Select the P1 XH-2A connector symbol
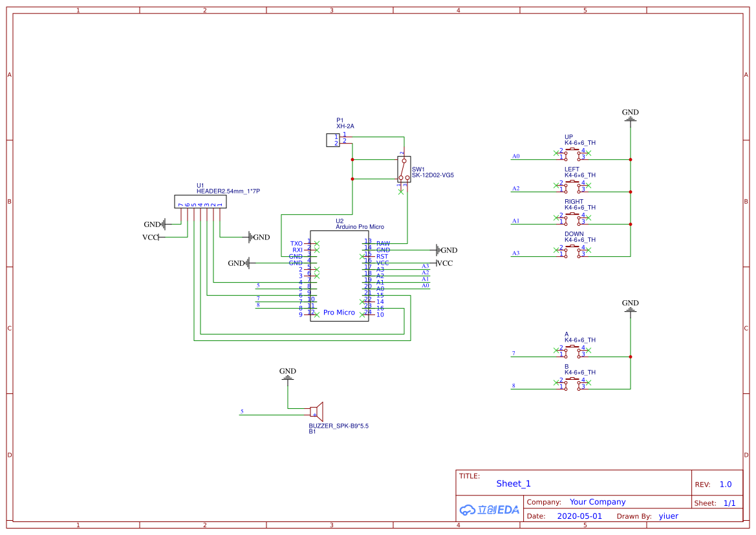This screenshot has width=756, height=535. [x=333, y=140]
